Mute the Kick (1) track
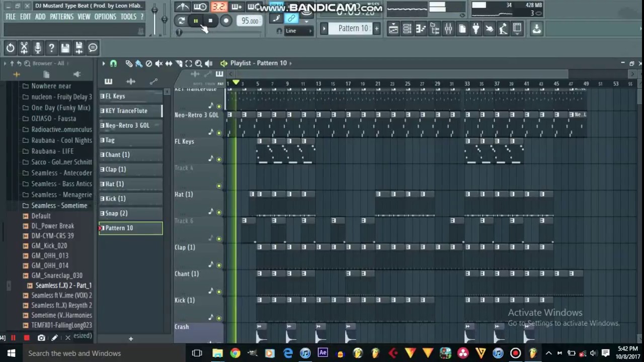The height and width of the screenshot is (362, 644). [218, 318]
